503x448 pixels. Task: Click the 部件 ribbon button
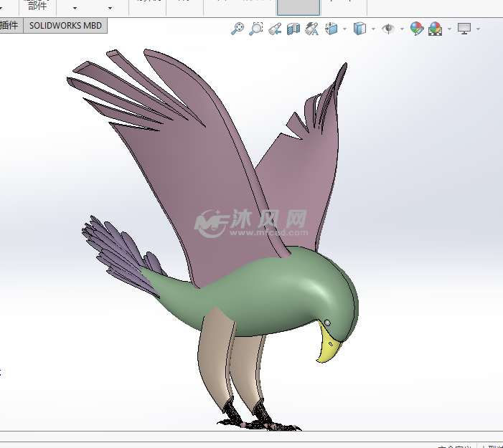click(x=37, y=6)
